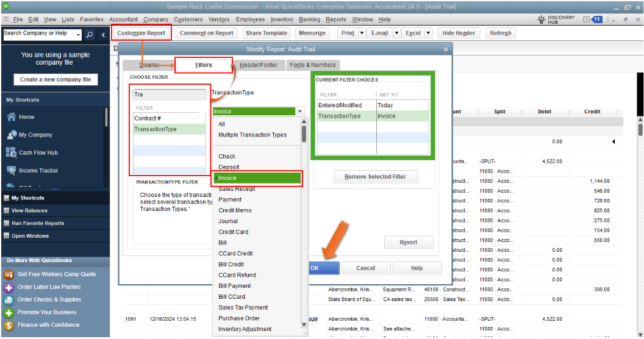Choose Purchase Order in the type list
Viewport: 644px width, 339px height.
click(x=239, y=318)
